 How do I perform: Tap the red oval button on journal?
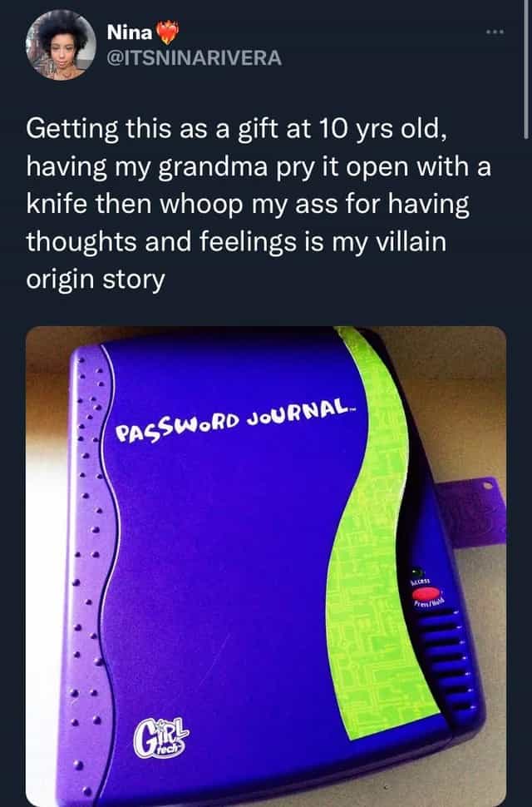point(426,594)
